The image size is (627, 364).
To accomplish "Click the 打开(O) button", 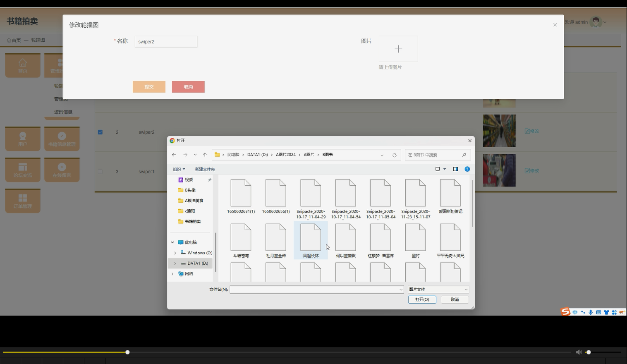I will (x=422, y=299).
